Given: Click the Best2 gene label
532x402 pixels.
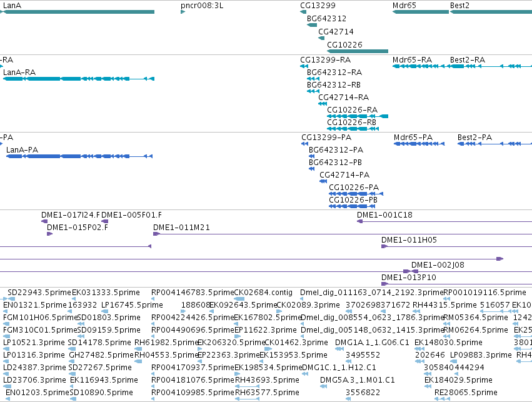Looking at the screenshot, I should [459, 6].
